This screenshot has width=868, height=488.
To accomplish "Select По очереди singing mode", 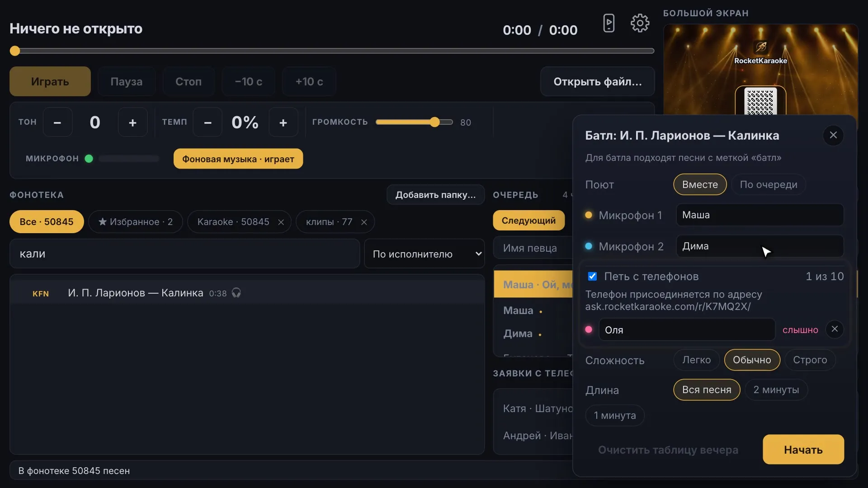I will tap(769, 184).
